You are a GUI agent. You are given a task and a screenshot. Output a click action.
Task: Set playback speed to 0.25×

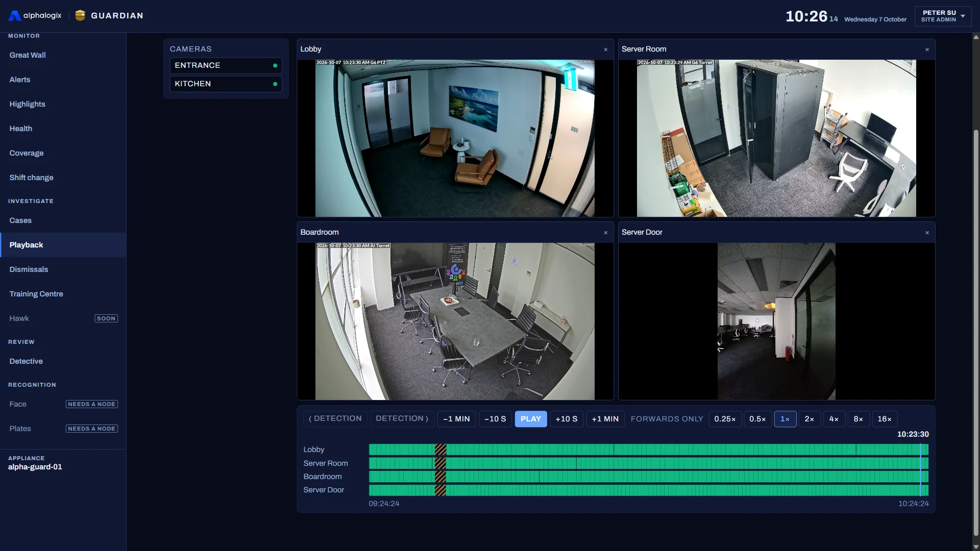pos(725,419)
